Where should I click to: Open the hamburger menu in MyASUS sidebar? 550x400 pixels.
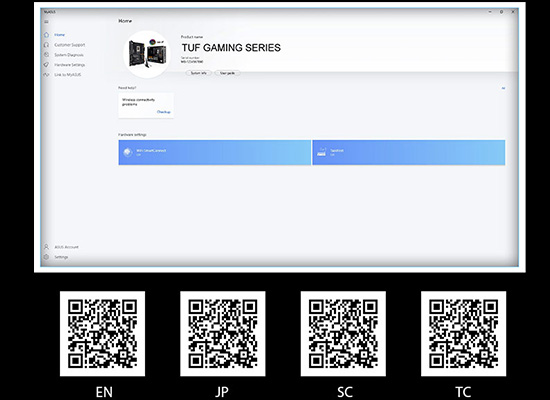[46, 22]
